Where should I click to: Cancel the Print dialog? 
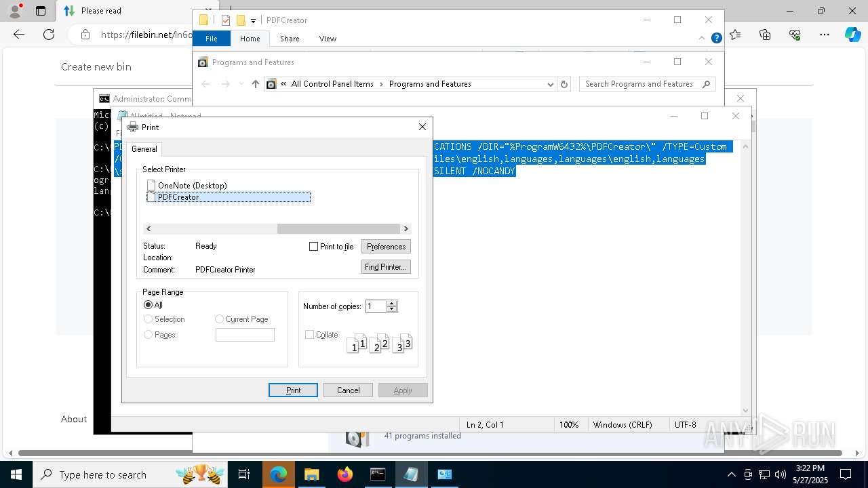pyautogui.click(x=348, y=390)
